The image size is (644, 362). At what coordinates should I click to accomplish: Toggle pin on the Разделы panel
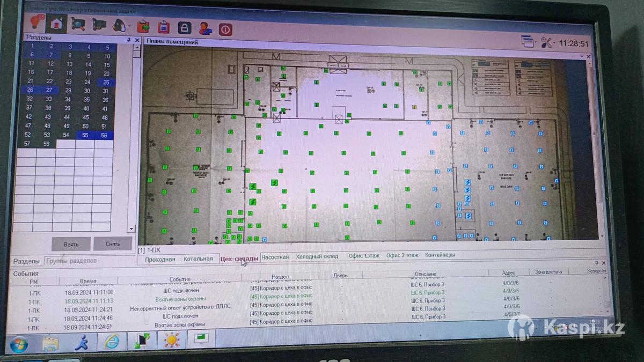pyautogui.click(x=129, y=40)
